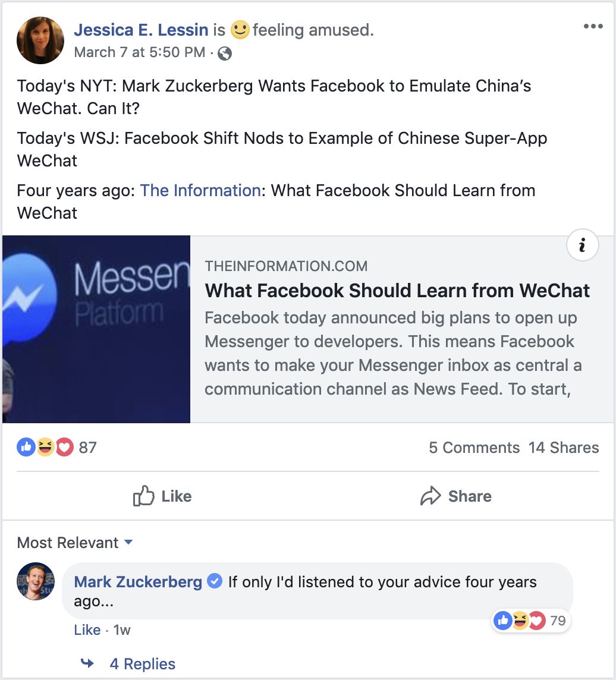Click the reply arrow icon before 4 Replies
This screenshot has height=680, width=616.
coord(87,663)
